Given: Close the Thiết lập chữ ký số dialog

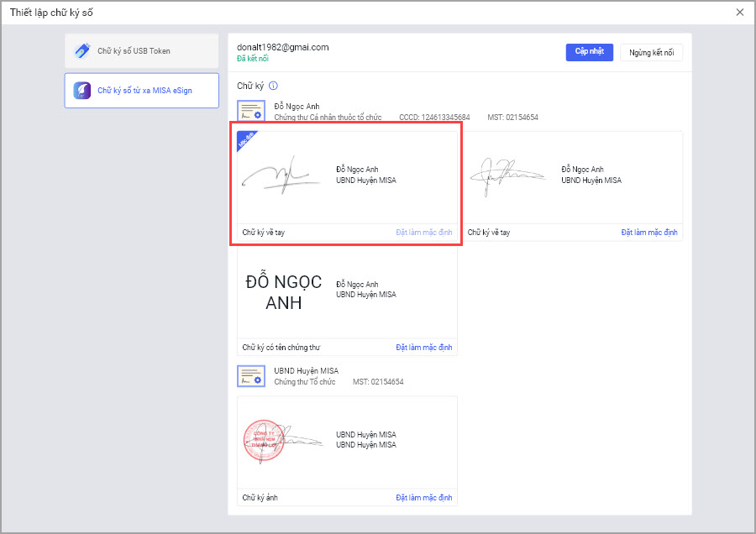Looking at the screenshot, I should click(740, 12).
